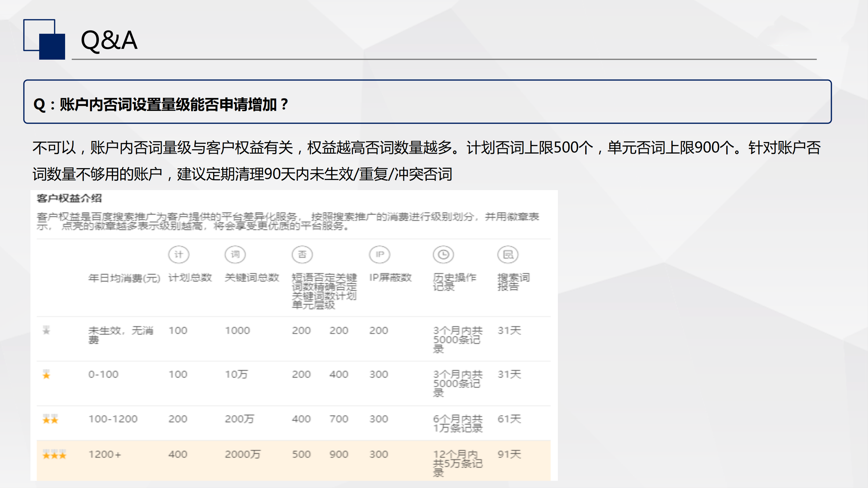The width and height of the screenshot is (868, 488).
Task: Click the 计划总数 column header
Action: pyautogui.click(x=190, y=278)
